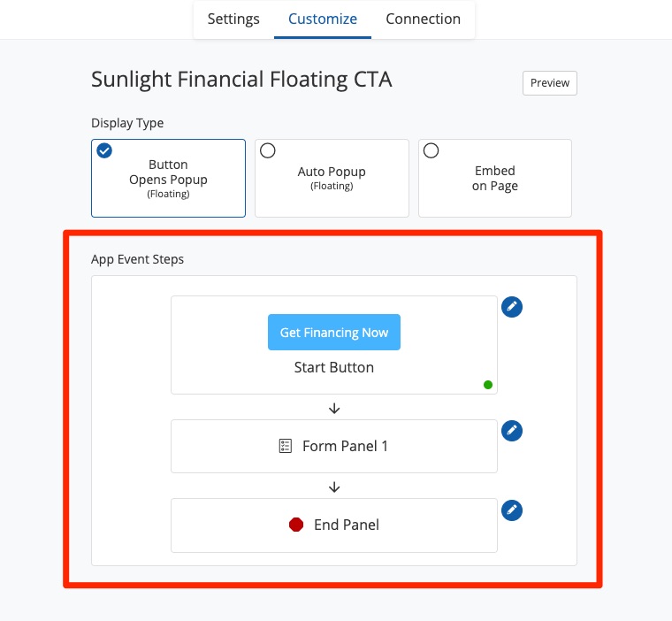Click the Sunlight Financial Floating CTA title
This screenshot has height=621, width=672.
(x=241, y=80)
